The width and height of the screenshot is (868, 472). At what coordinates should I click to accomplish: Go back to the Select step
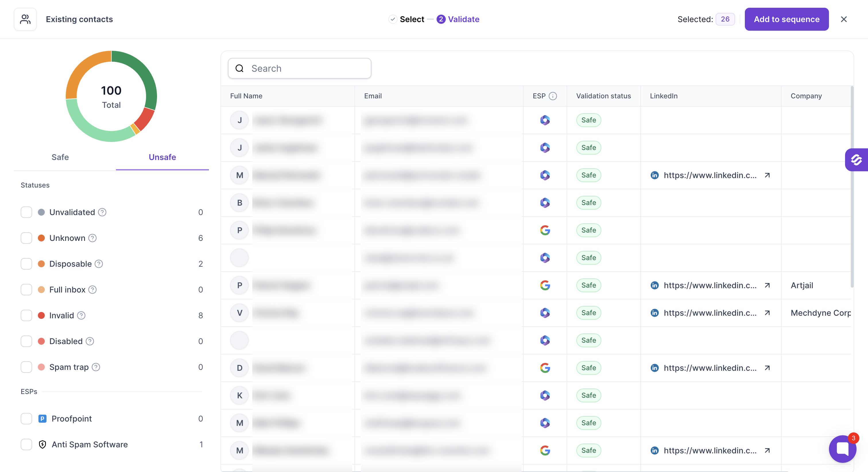click(406, 19)
